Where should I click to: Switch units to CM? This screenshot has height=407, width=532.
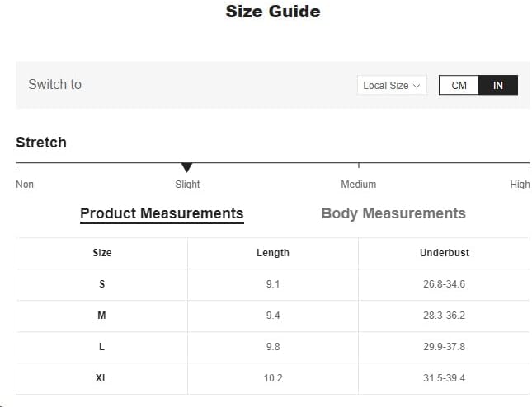pyautogui.click(x=459, y=86)
